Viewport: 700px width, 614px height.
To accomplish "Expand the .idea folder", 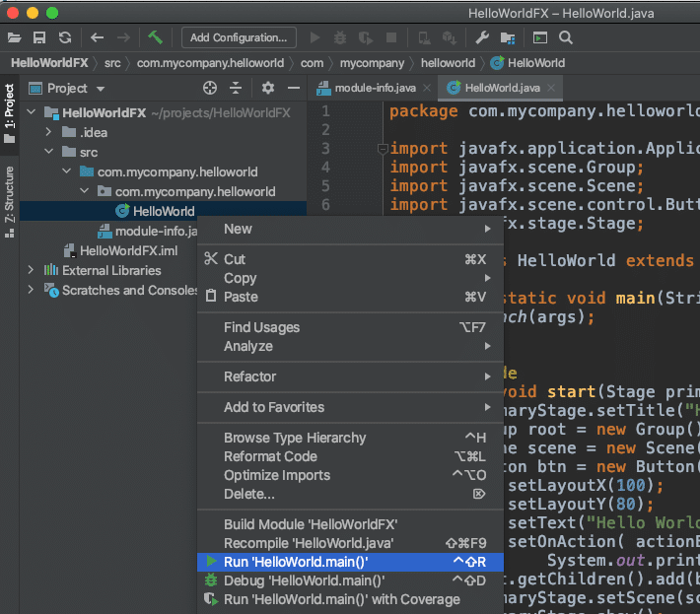I will click(x=48, y=132).
